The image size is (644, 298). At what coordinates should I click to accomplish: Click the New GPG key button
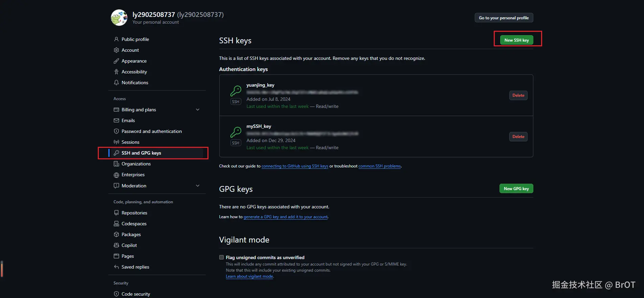516,189
